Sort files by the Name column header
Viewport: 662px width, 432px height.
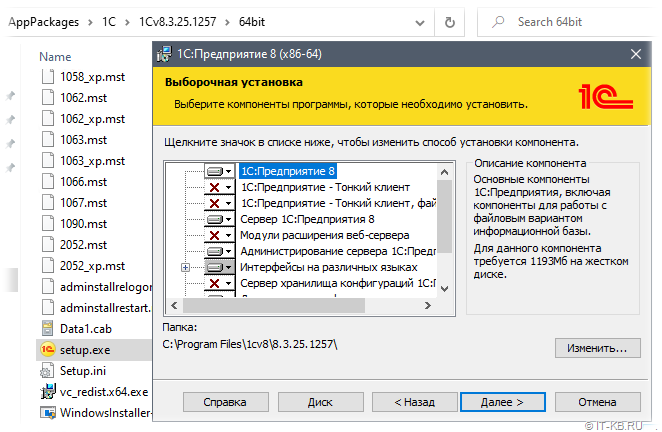55,57
